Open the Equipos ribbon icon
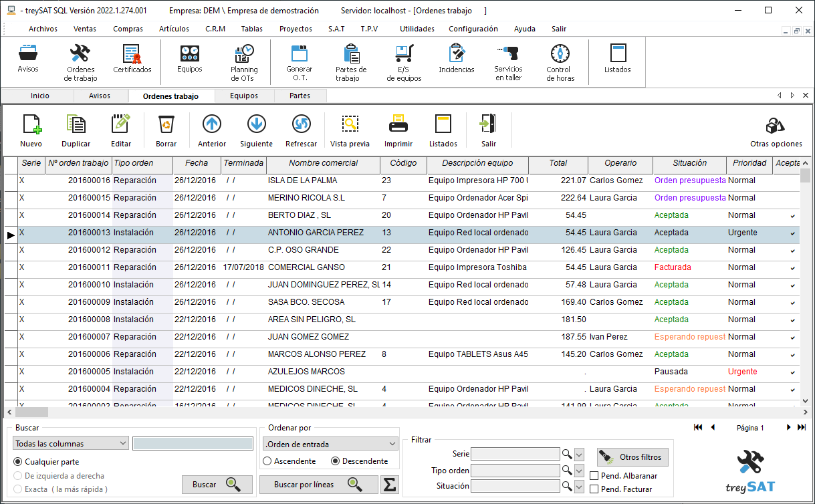The height and width of the screenshot is (504, 815). 190,59
